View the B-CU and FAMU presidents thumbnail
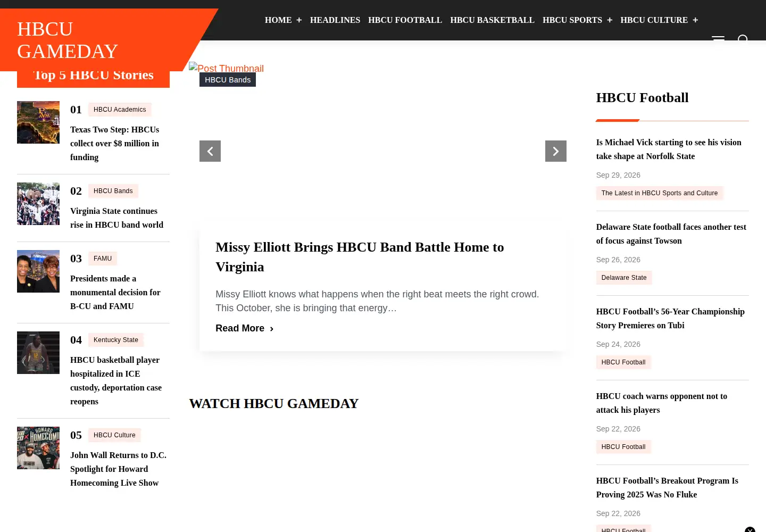 point(38,271)
